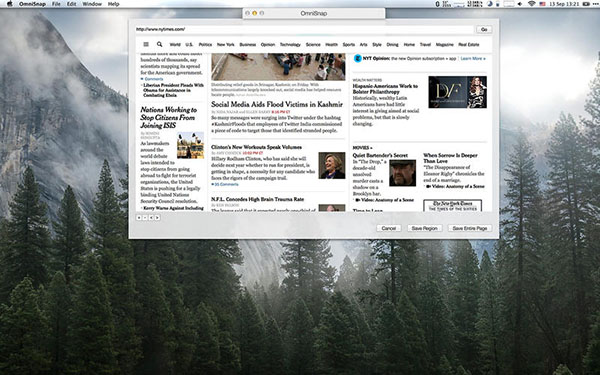Screen dimensions: 600x375
Task: Open the Apple menu
Action: [x=10, y=4]
